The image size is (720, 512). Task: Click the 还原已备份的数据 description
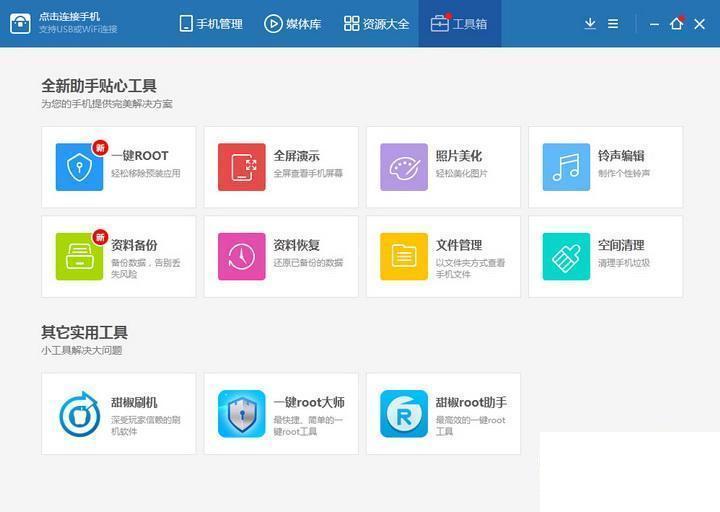pyautogui.click(x=308, y=263)
